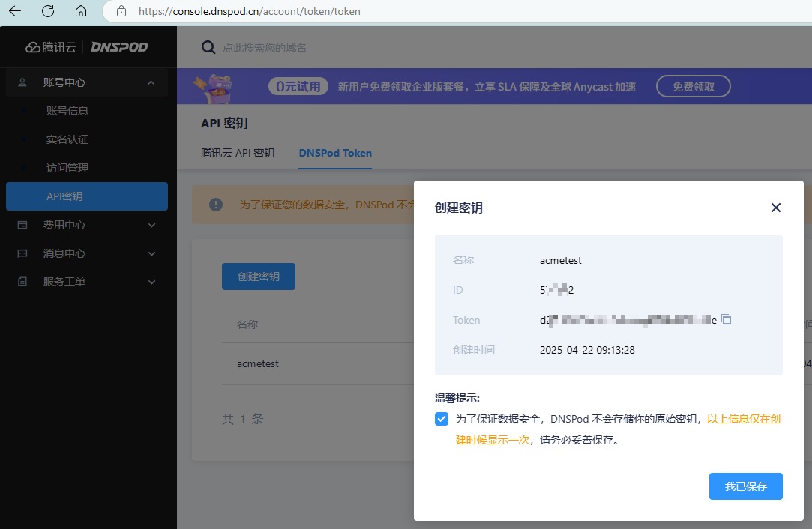The height and width of the screenshot is (529, 812).
Task: Collapse the 账号中心 menu section
Action: pyautogui.click(x=151, y=83)
